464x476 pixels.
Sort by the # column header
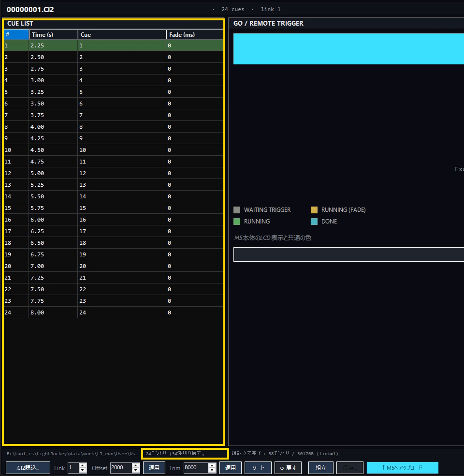(x=16, y=35)
